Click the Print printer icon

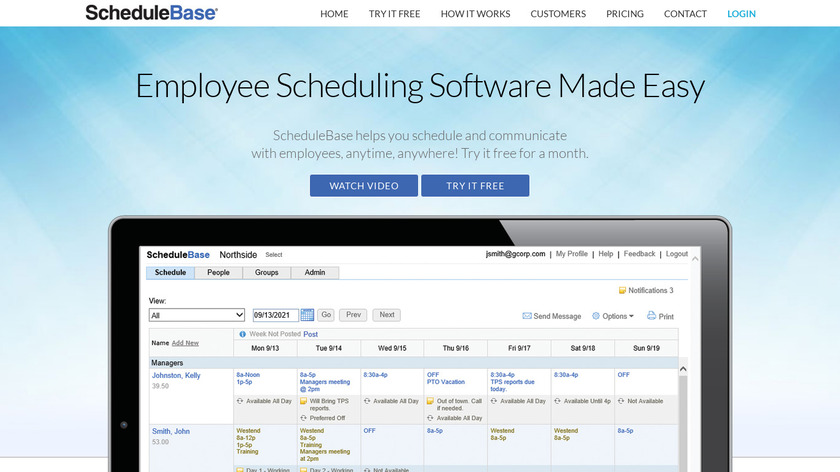point(651,316)
